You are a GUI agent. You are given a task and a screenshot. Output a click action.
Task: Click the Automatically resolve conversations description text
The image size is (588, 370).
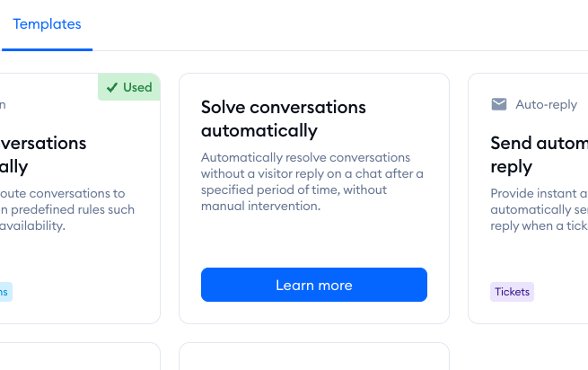point(312,181)
